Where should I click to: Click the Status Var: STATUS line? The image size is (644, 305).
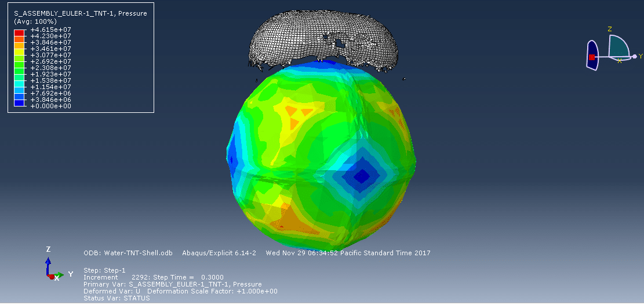pyautogui.click(x=117, y=298)
